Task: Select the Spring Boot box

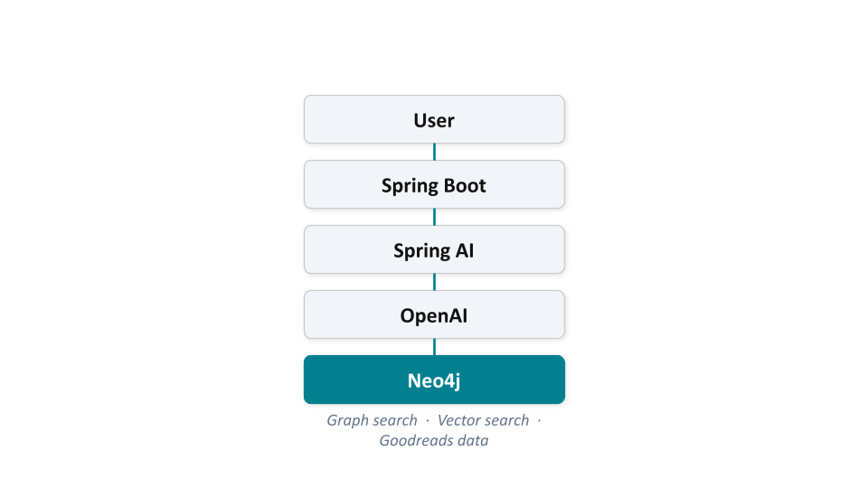Action: pyautogui.click(x=434, y=184)
